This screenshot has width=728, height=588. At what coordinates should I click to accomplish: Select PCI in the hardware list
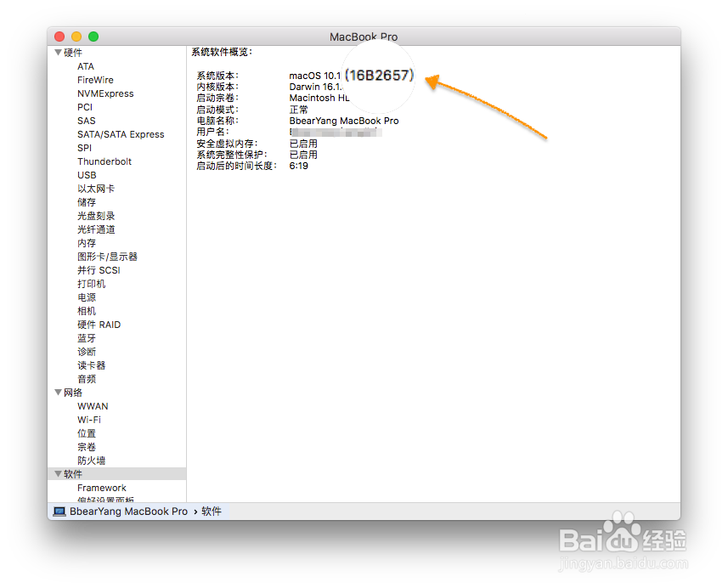click(85, 107)
